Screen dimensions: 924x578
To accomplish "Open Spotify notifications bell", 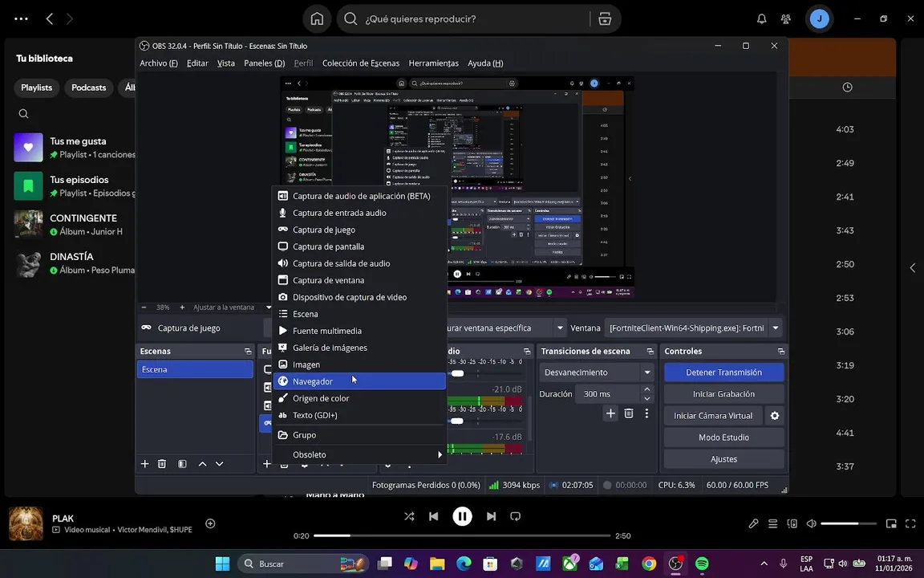I will 761,19.
